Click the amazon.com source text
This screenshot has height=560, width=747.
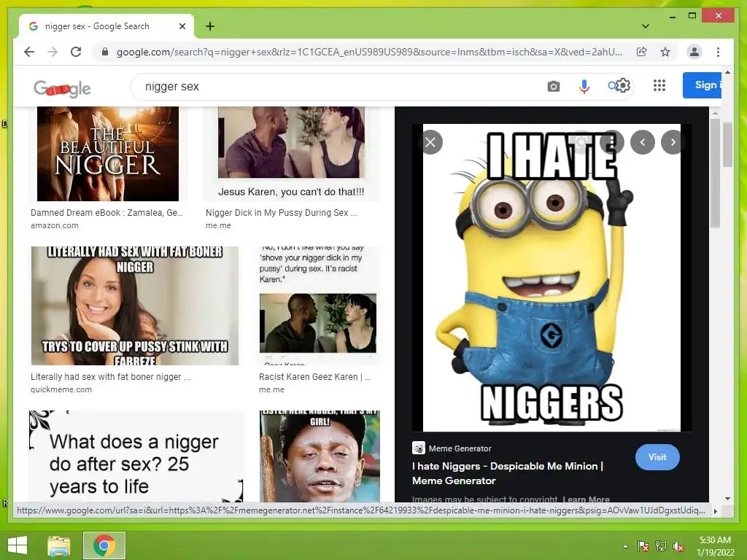coord(54,226)
